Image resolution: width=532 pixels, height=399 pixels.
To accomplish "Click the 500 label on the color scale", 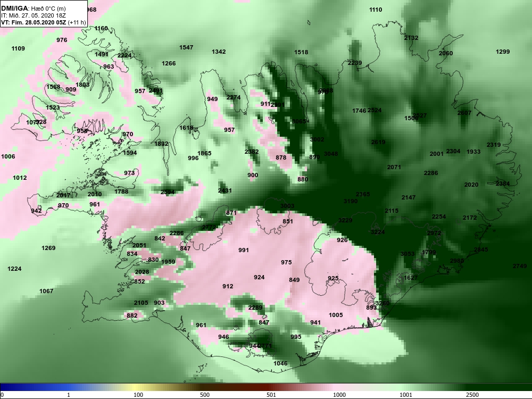I will [x=205, y=395].
